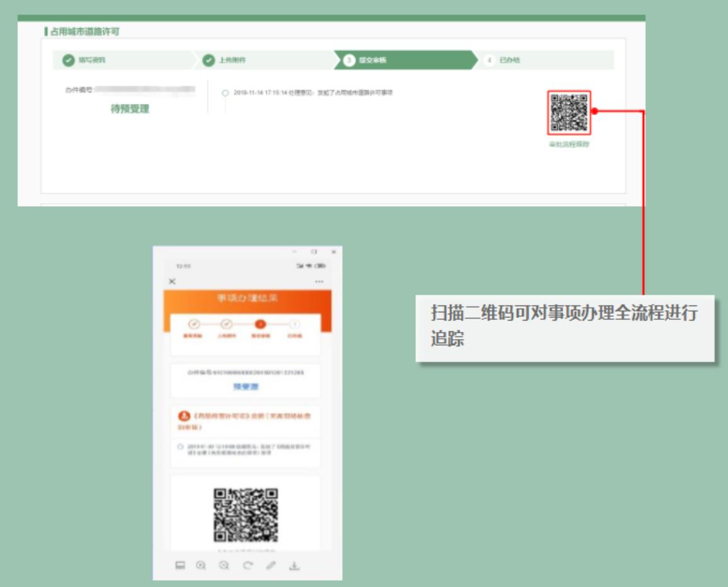
Task: Click the orange download icon beside the permit title
Action: pos(184,416)
